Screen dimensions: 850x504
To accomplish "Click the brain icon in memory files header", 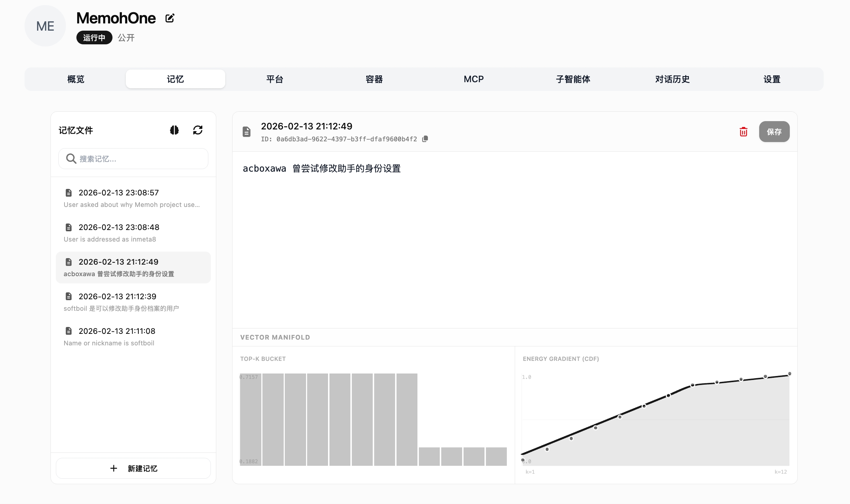I will tap(174, 130).
